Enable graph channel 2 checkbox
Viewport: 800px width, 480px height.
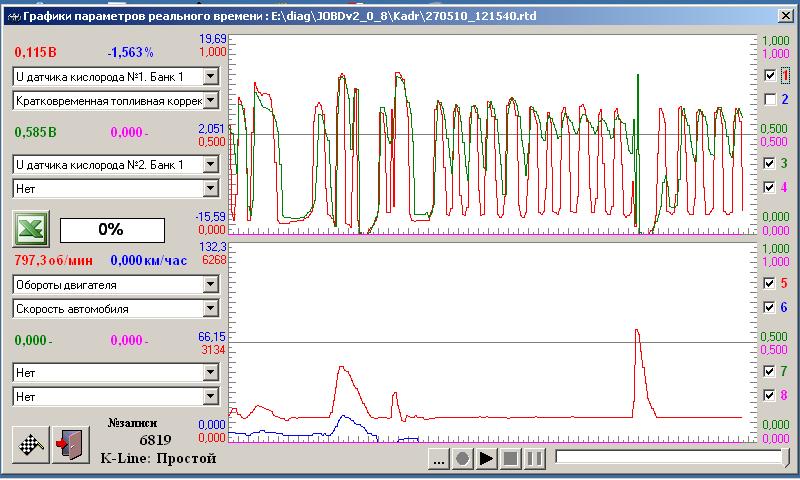point(769,99)
